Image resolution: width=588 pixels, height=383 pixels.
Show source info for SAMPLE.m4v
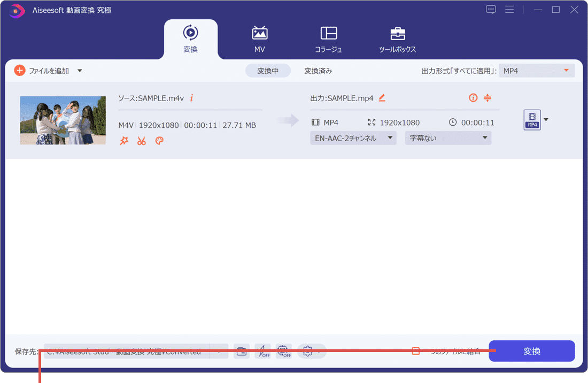191,98
